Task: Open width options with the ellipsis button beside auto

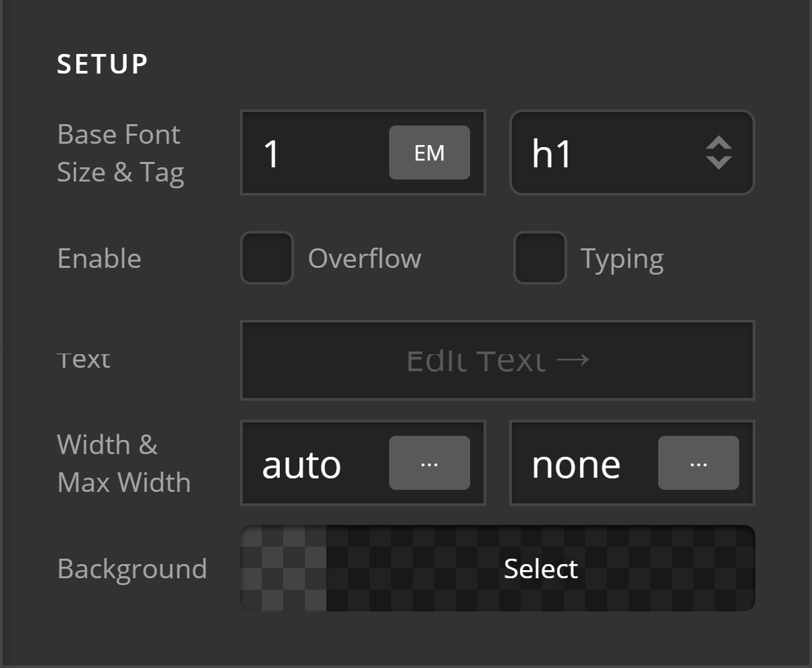Action: (429, 463)
